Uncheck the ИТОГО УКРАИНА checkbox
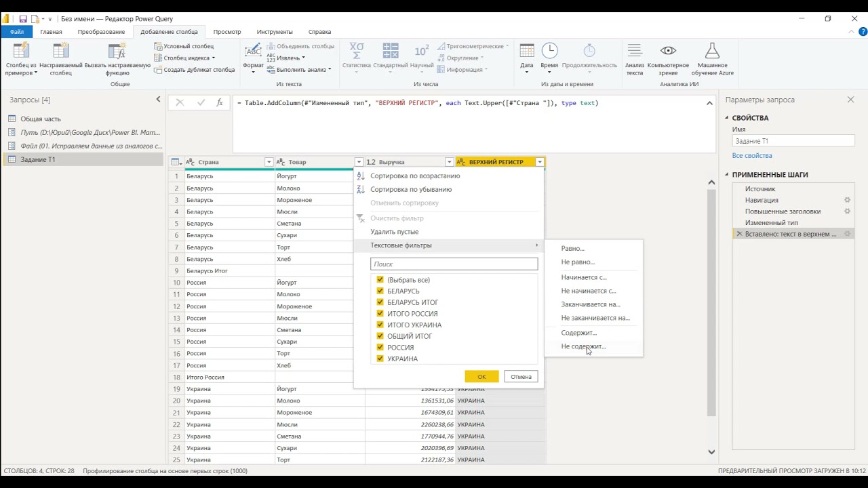Screen dimensions: 868x488 (x=380, y=325)
